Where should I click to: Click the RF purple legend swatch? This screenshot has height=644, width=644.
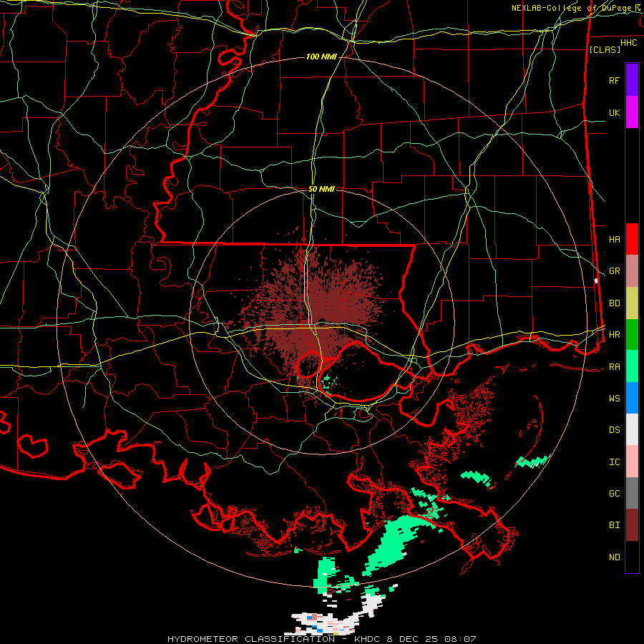tap(632, 80)
